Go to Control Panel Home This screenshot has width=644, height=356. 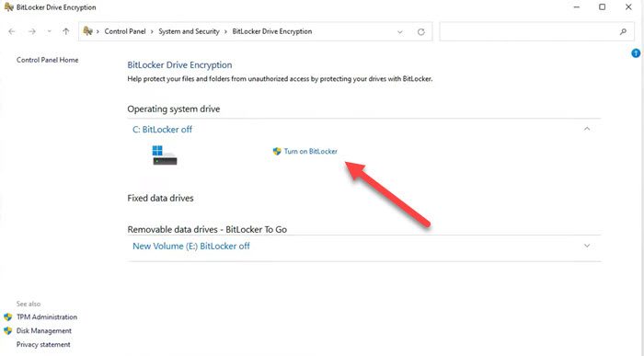coord(47,60)
